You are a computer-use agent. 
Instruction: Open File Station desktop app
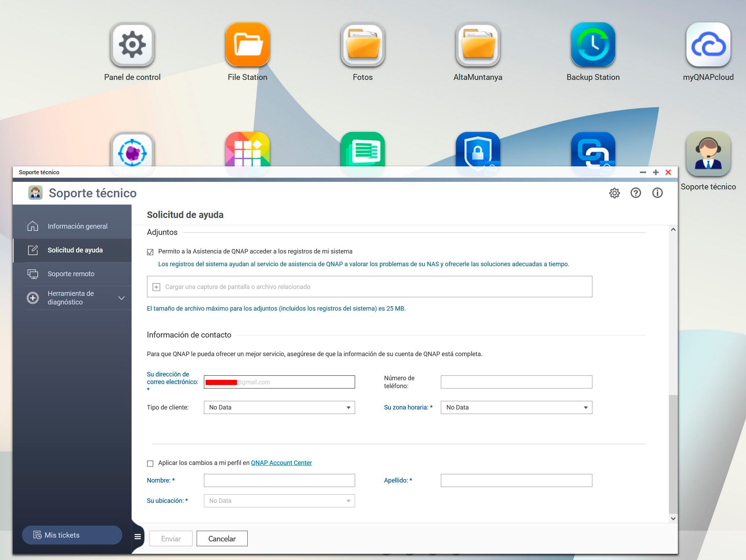coord(247,45)
